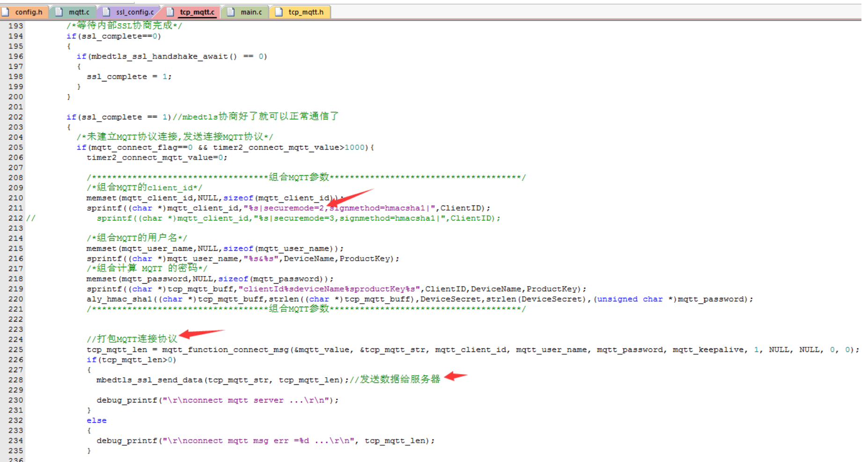Switch to the config.h tab

pyautogui.click(x=28, y=12)
